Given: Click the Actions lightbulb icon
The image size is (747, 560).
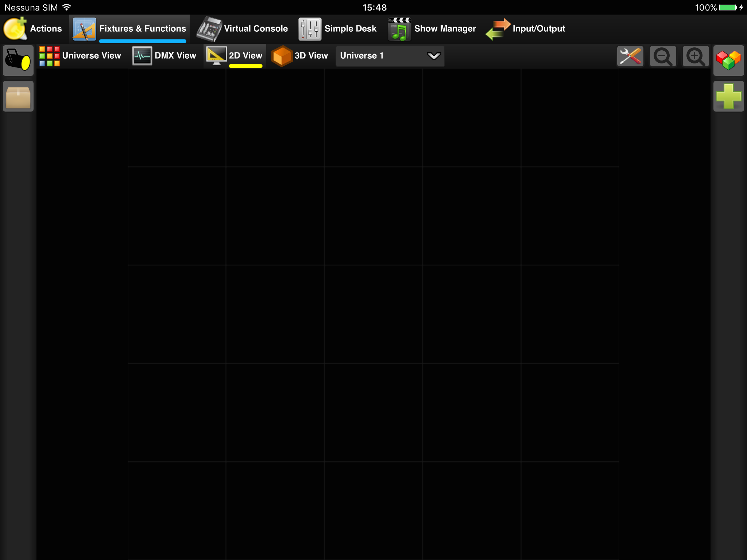Looking at the screenshot, I should point(15,28).
